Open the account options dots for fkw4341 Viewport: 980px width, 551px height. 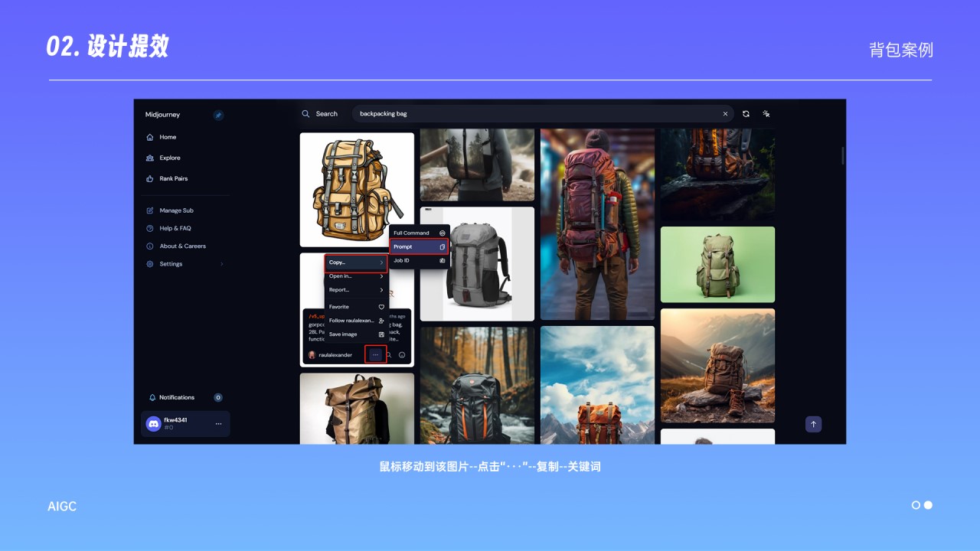218,423
